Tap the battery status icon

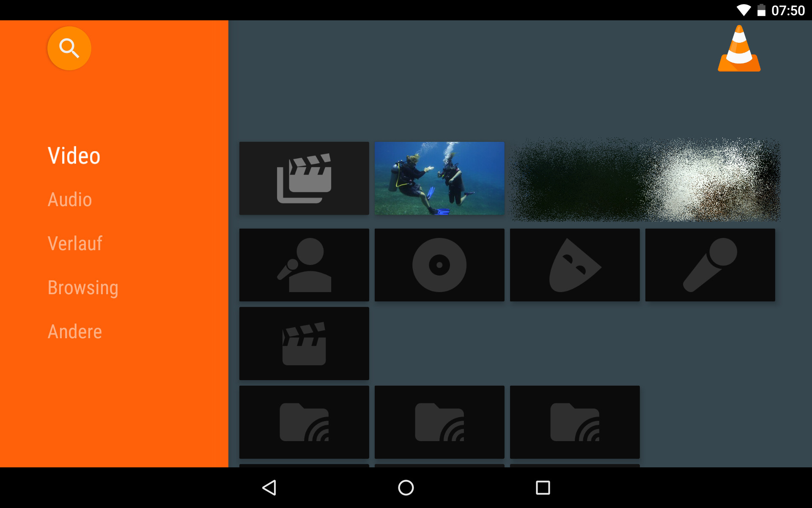761,10
